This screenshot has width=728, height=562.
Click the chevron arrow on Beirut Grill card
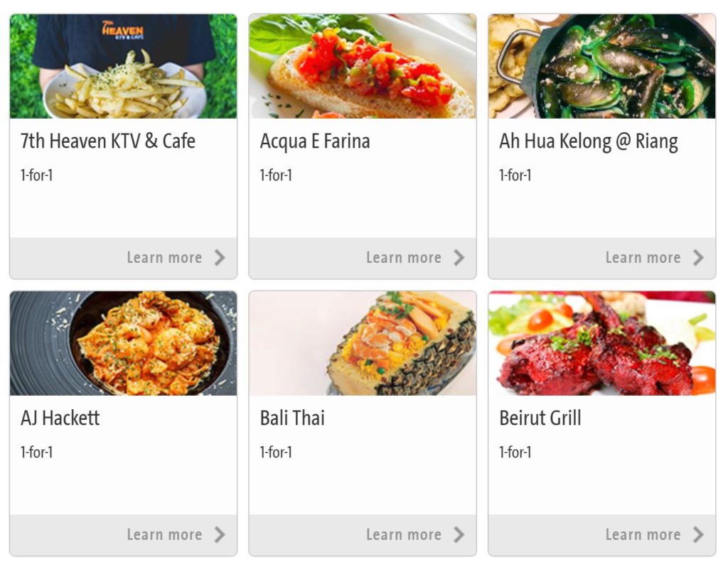pyautogui.click(x=698, y=534)
